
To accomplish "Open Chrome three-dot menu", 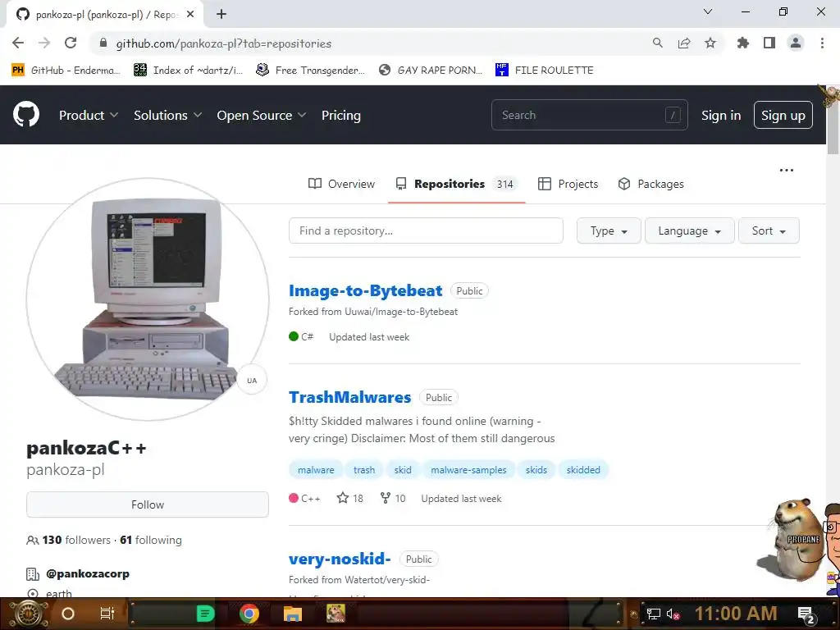I will tap(822, 43).
